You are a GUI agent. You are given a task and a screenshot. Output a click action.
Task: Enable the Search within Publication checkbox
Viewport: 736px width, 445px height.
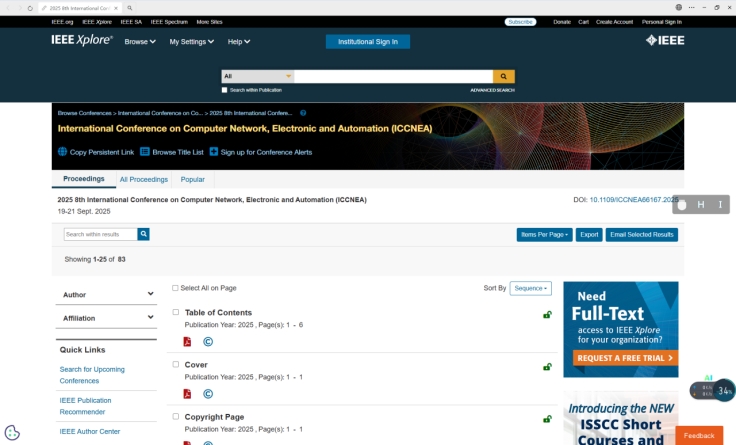coord(224,90)
